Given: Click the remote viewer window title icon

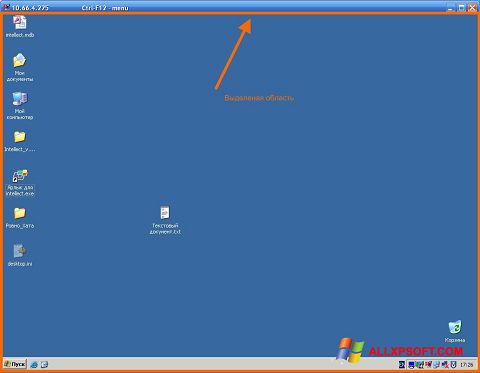Looking at the screenshot, I should (x=6, y=7).
